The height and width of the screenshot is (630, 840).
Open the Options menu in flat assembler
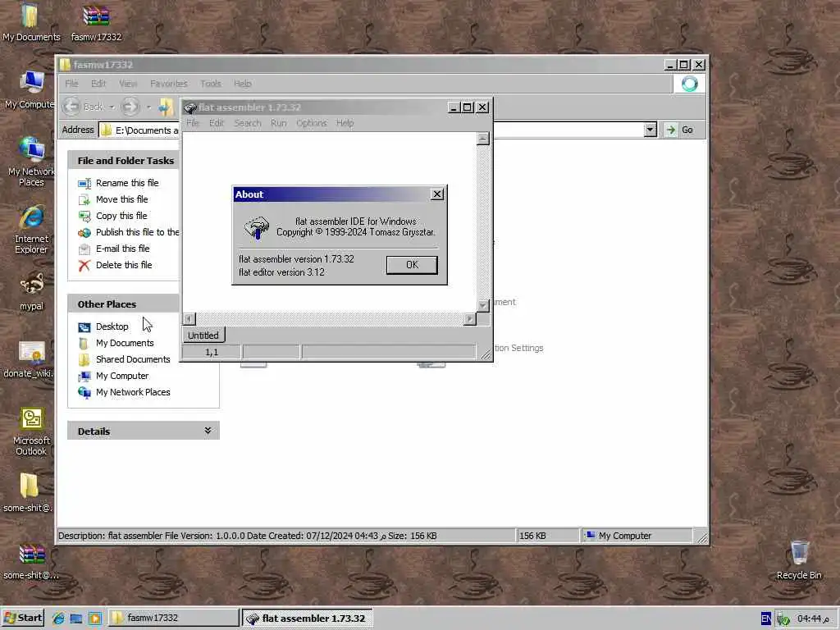click(x=311, y=123)
